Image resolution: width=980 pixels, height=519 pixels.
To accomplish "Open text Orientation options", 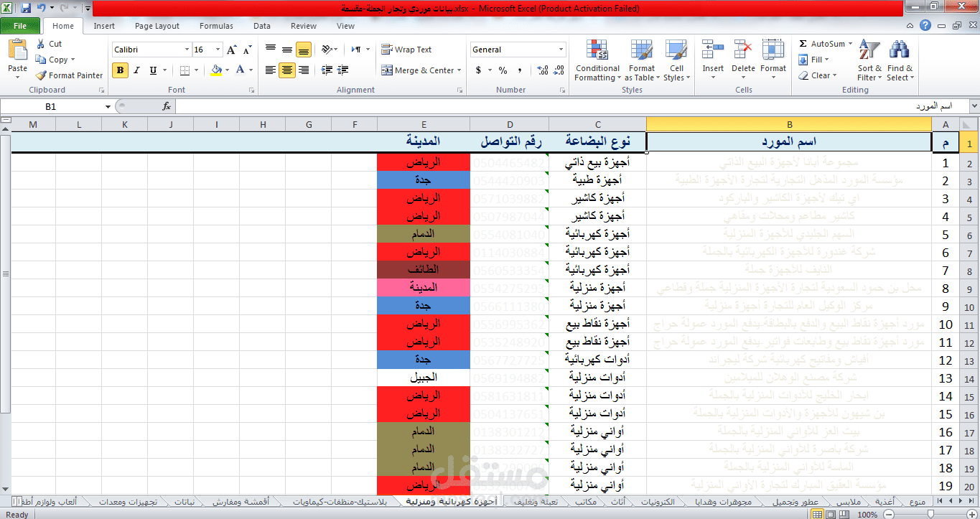I will pyautogui.click(x=330, y=50).
